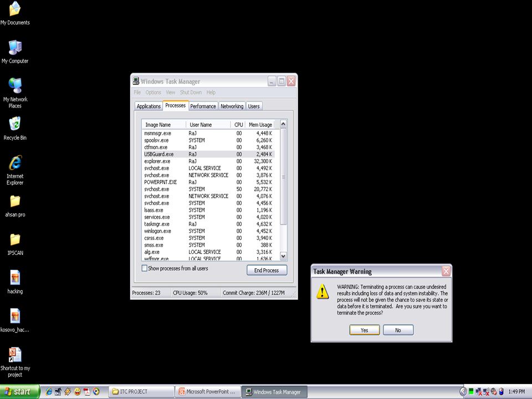532x399 pixels.
Task: Click the security alert shield tray icon
Action: [494, 392]
